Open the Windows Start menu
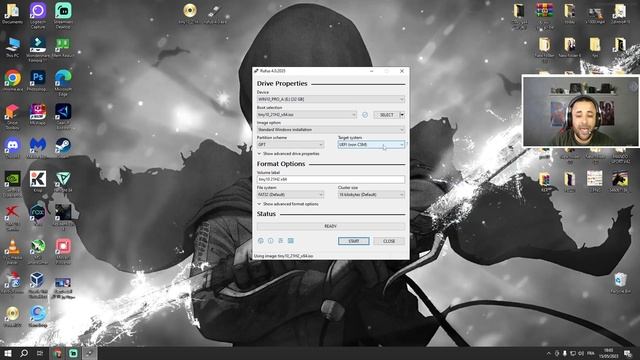 coord(7,353)
